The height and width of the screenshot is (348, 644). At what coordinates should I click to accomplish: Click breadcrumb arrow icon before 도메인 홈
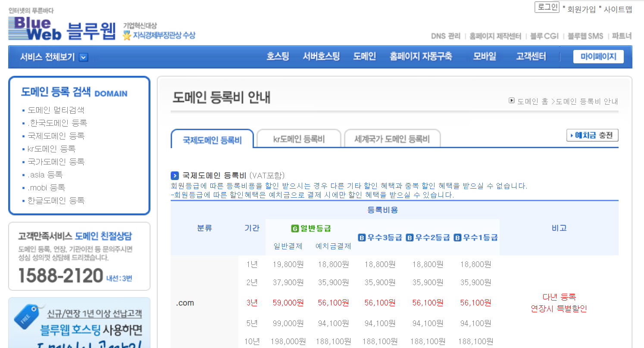coord(512,101)
